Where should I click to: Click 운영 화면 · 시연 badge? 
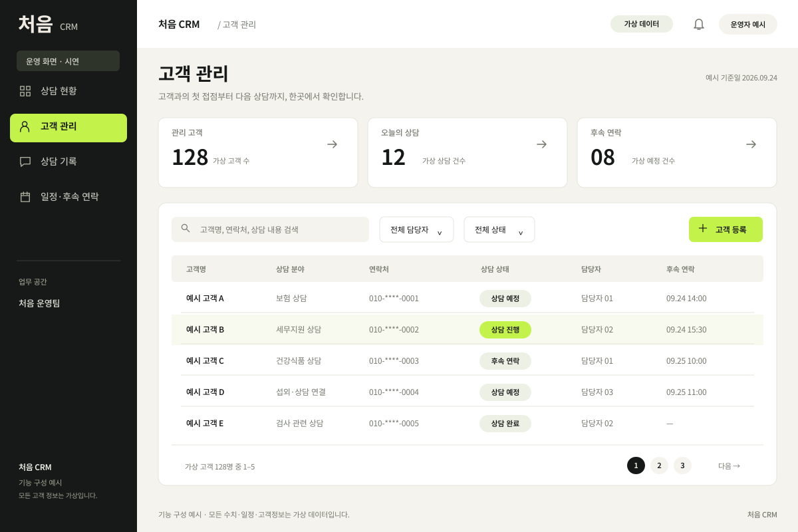[68, 61]
